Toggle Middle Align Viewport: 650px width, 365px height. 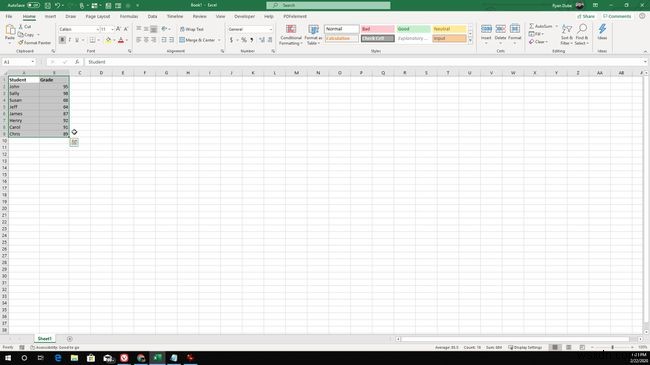146,29
